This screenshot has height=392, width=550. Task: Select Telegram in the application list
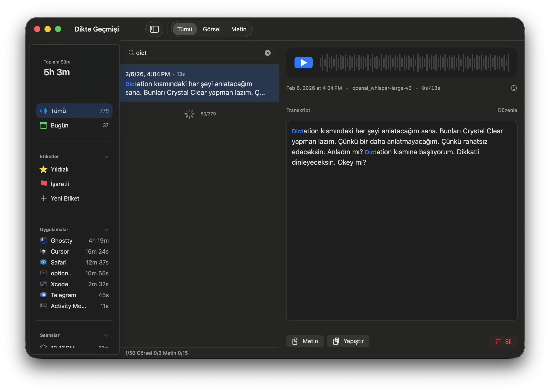63,295
